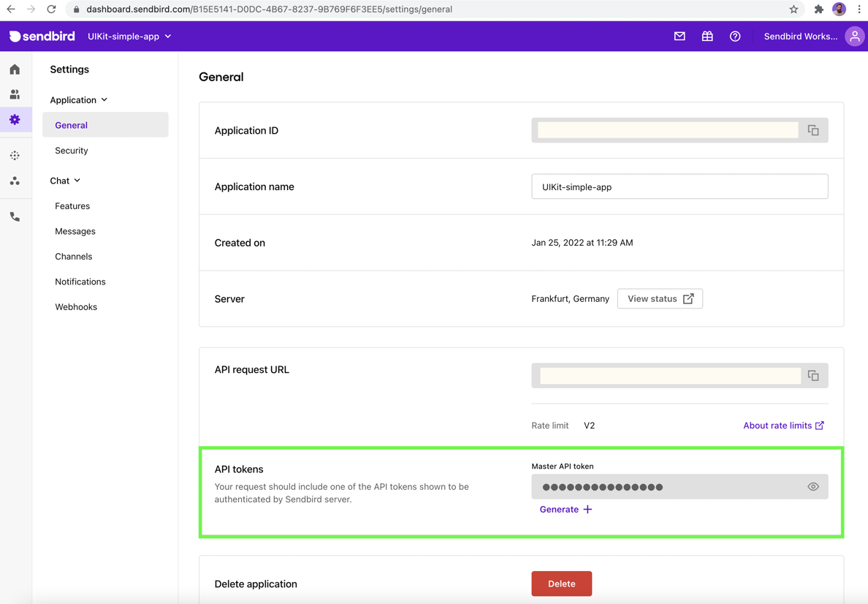Click the 'Frankfurt, Germany' server text

(x=570, y=298)
